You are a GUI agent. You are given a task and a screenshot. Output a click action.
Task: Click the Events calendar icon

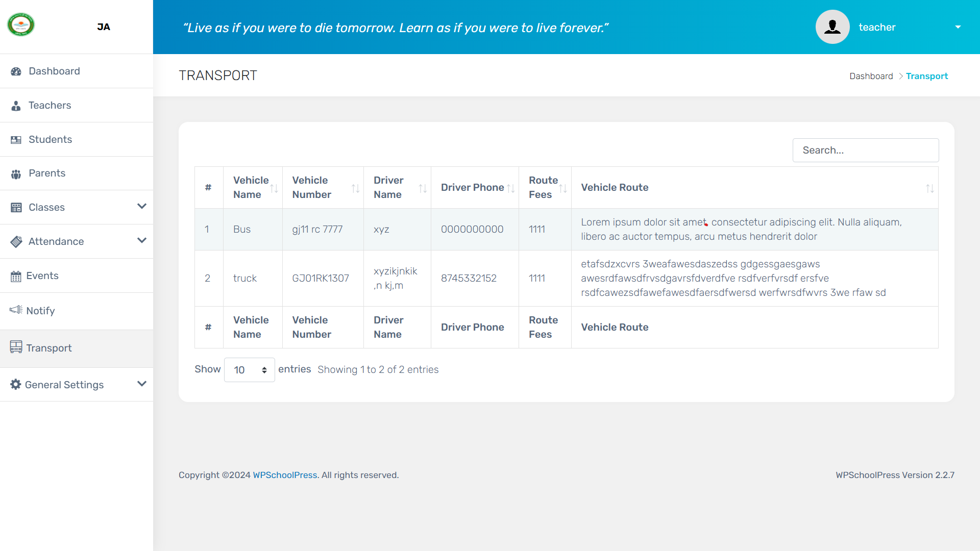(x=16, y=277)
